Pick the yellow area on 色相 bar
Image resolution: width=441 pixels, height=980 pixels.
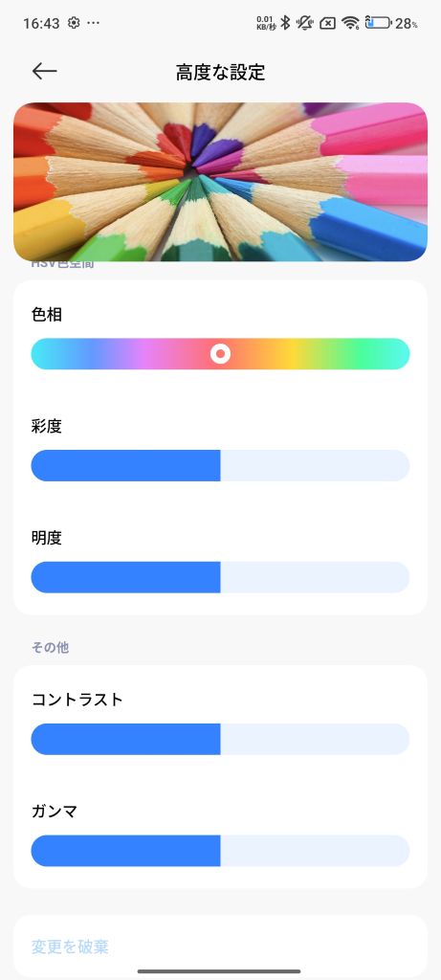291,354
